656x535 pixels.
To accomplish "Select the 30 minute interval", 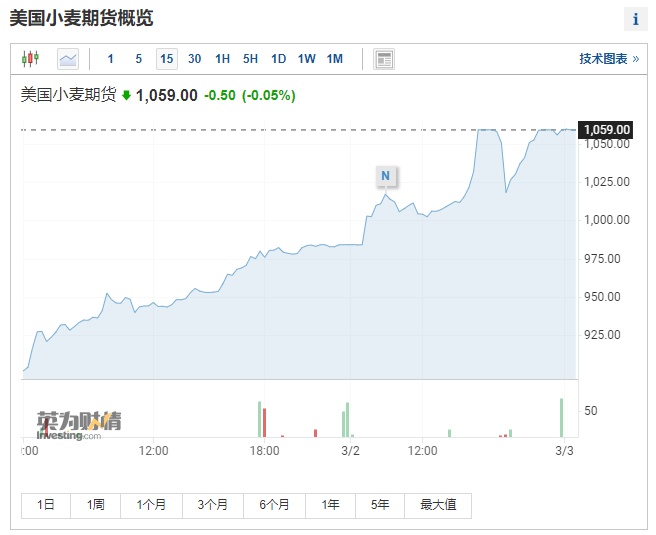I will coord(194,59).
